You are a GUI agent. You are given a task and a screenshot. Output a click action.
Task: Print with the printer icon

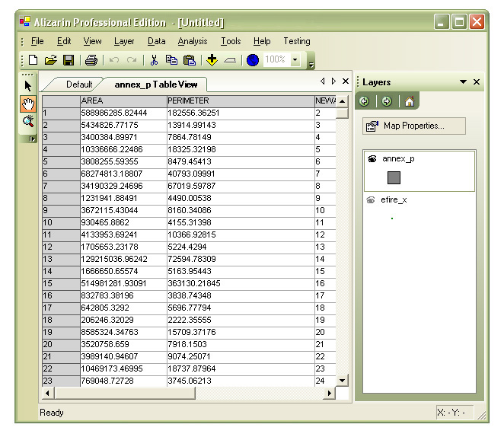(x=91, y=60)
